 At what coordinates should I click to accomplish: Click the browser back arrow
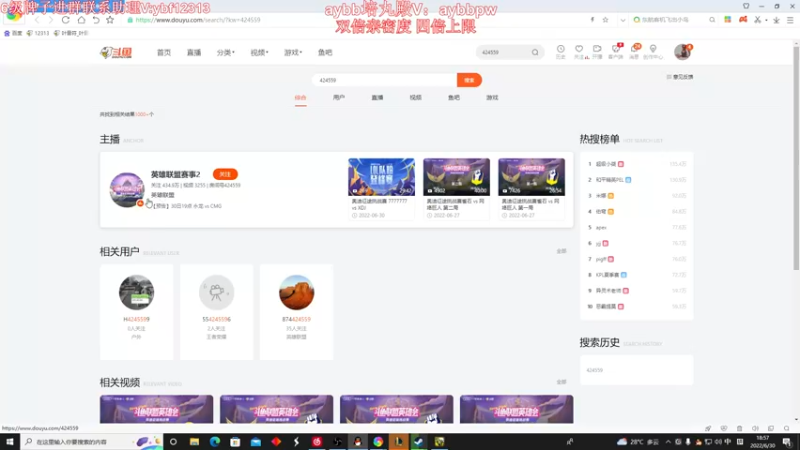coord(37,20)
